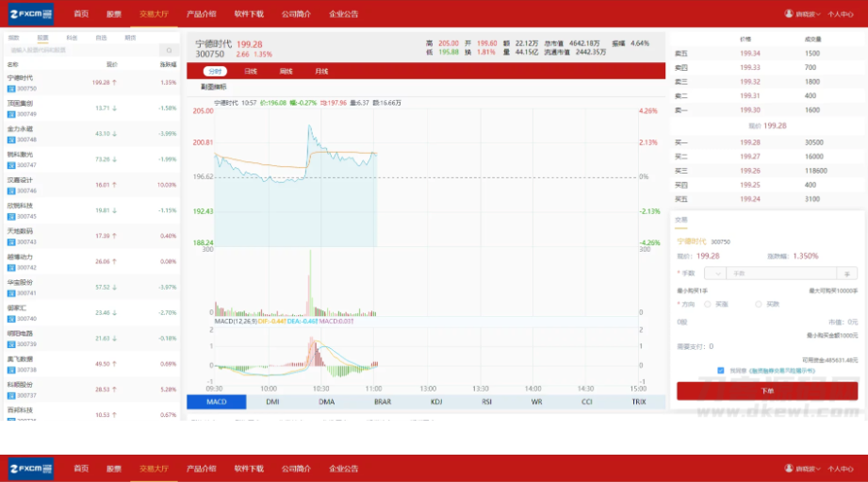
Task: Switch the stock list to the 期货 tab
Action: pos(130,38)
